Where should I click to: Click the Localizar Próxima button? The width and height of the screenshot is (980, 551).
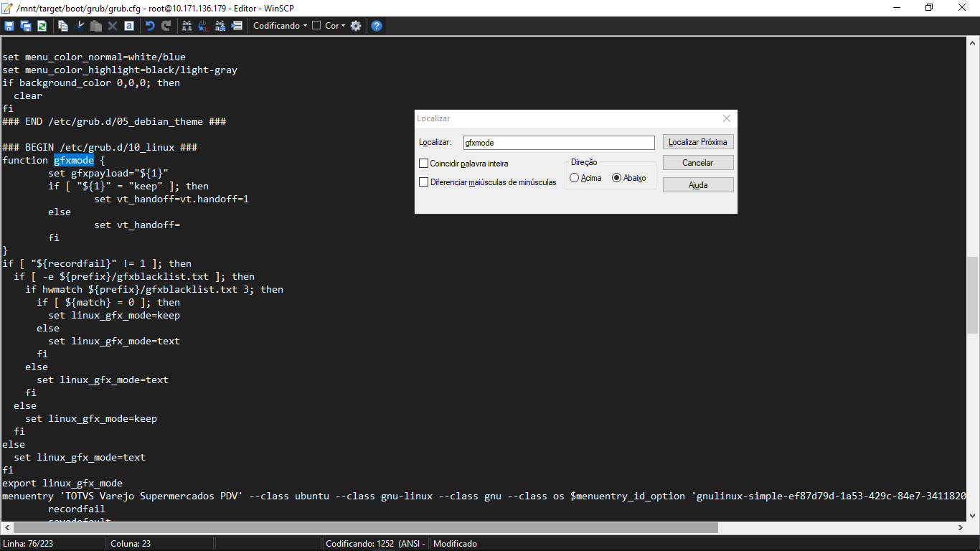pos(698,142)
